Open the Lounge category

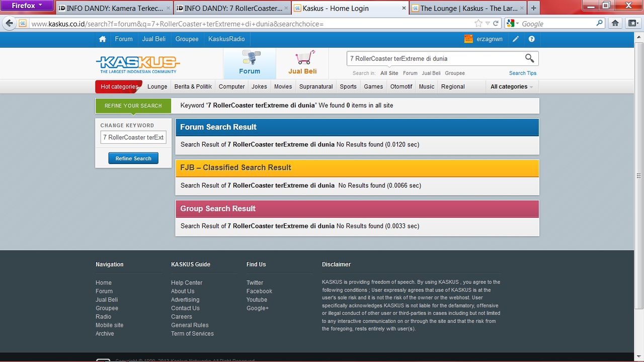pos(157,86)
